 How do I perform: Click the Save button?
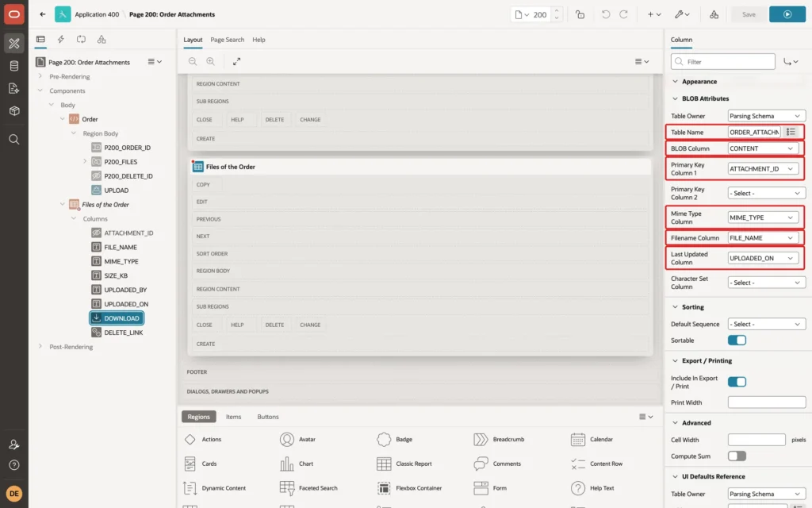749,14
